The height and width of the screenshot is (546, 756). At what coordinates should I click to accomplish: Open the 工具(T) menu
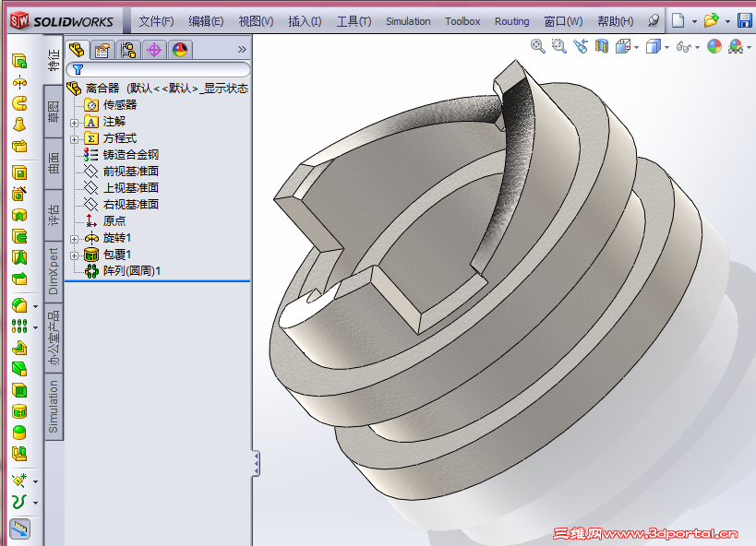point(354,21)
